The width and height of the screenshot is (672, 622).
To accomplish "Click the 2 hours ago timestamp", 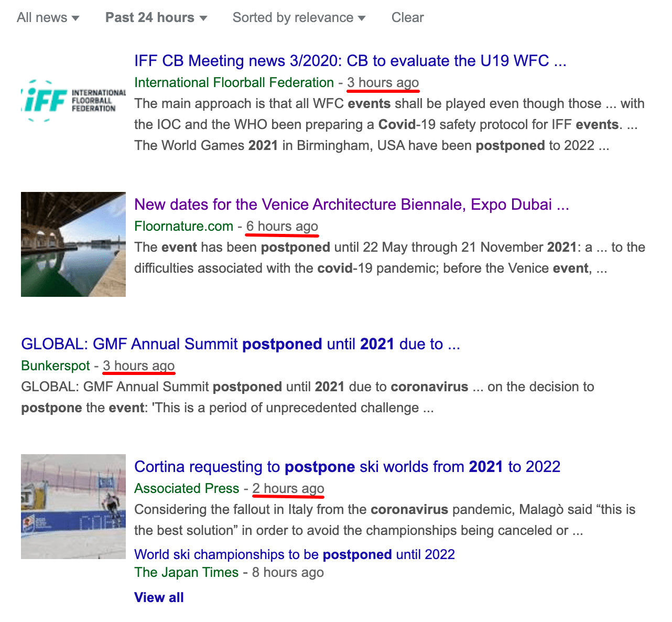I will tap(288, 488).
